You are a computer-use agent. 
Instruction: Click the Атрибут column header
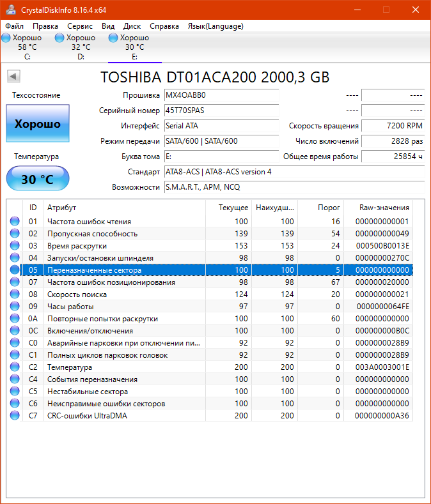[x=124, y=208]
